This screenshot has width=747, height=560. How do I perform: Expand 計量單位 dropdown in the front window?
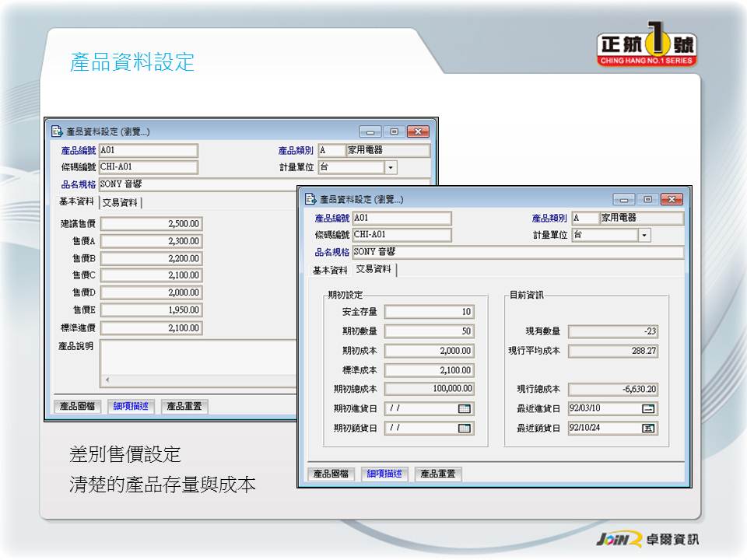[644, 235]
